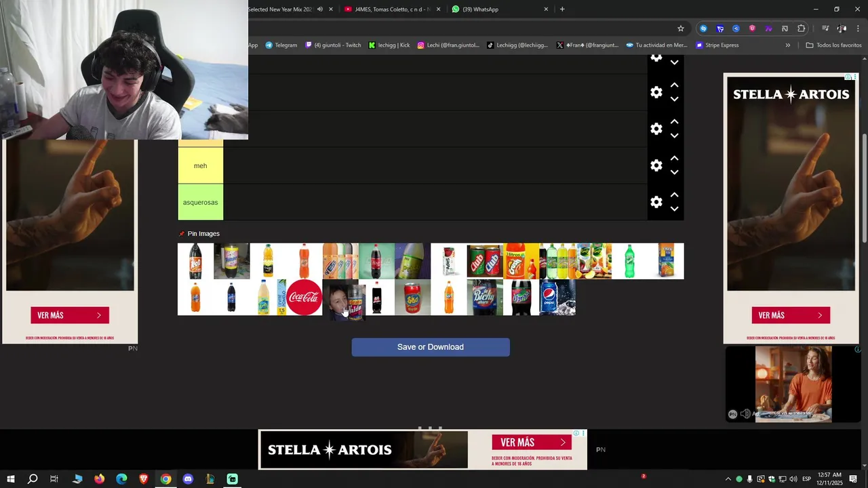Open the dark blue arrow extension icon
The width and height of the screenshot is (868, 488).
720,28
